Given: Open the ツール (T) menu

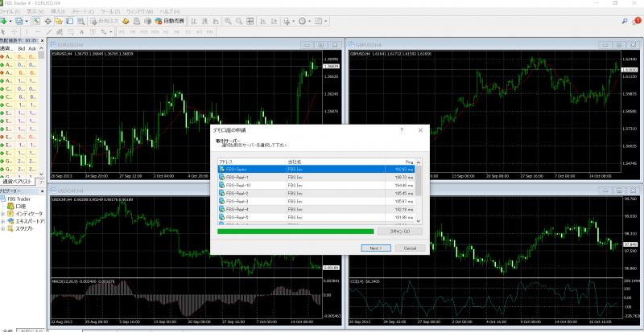Looking at the screenshot, I should click(110, 11).
